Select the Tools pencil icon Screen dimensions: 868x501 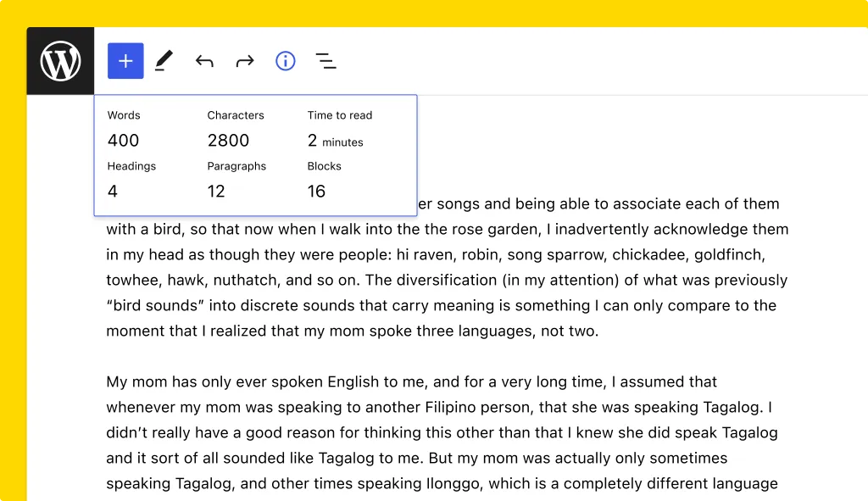pos(164,61)
